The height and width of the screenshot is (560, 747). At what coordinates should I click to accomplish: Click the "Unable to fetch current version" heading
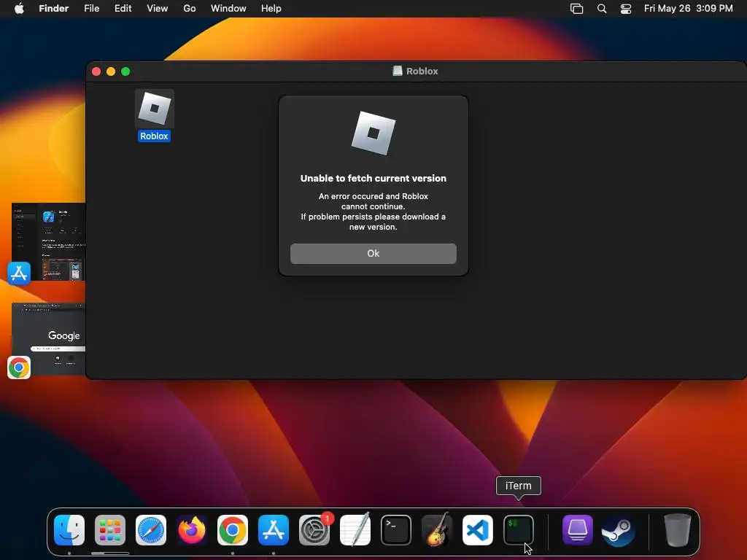click(x=373, y=178)
